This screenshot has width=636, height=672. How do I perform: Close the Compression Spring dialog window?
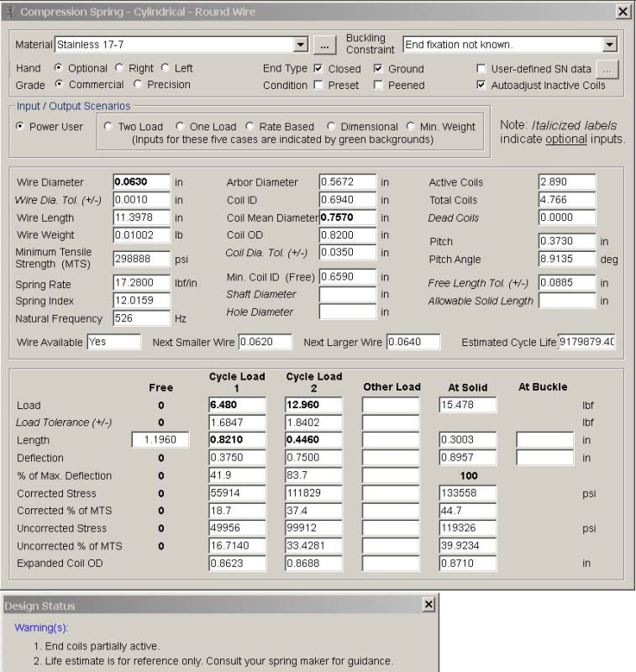point(623,11)
